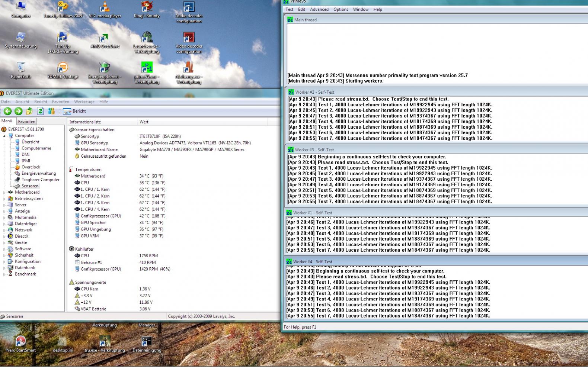Open Systemsteuerung desktop icon

pos(21,40)
